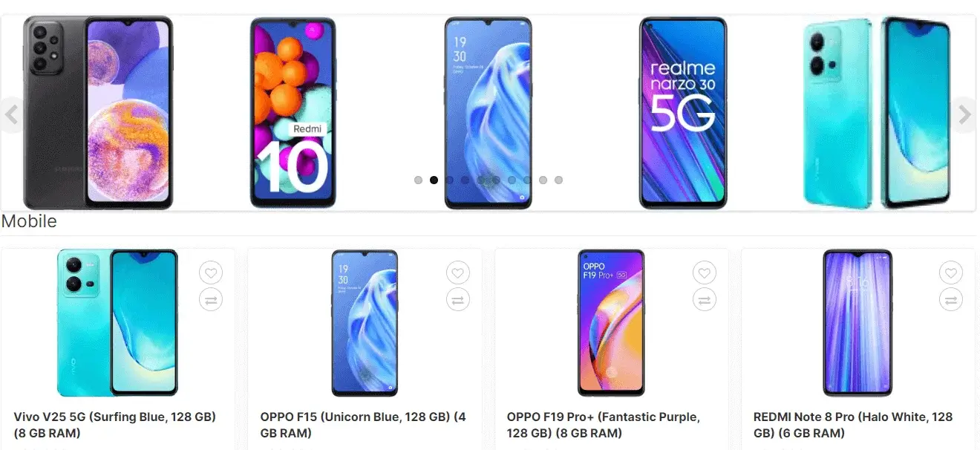Viewport: 980px width, 450px height.
Task: Advance carousel with next arrow
Action: tap(964, 114)
